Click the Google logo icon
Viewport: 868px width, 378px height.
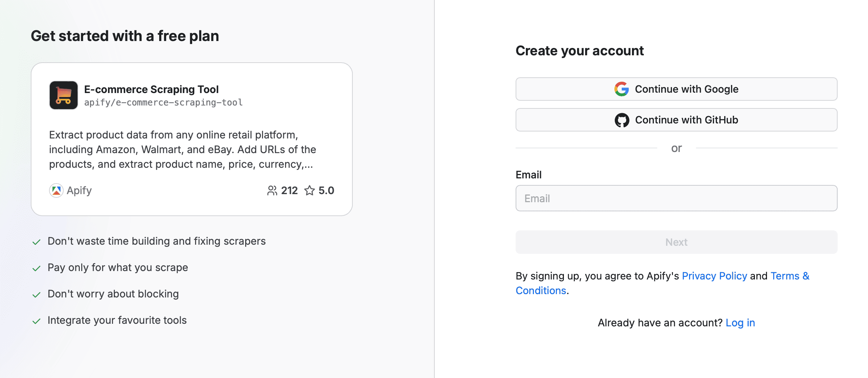[x=622, y=89]
